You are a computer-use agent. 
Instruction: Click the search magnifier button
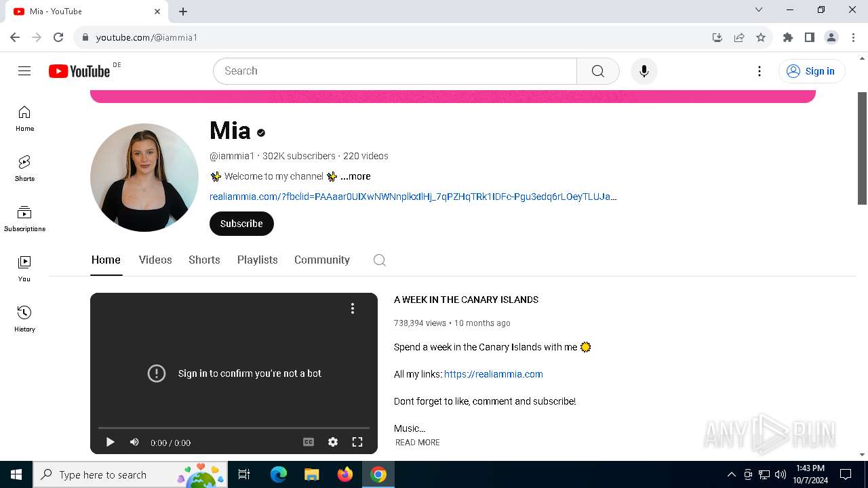click(x=597, y=71)
